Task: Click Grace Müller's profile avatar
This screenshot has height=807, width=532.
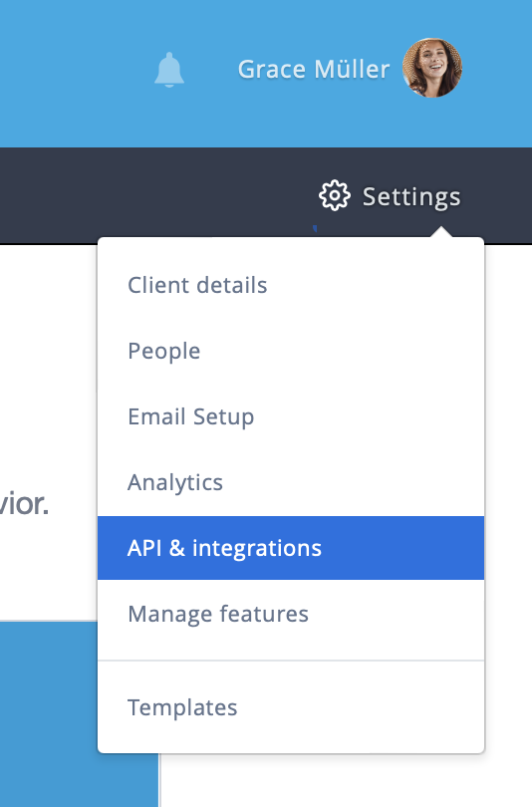Action: coord(432,68)
